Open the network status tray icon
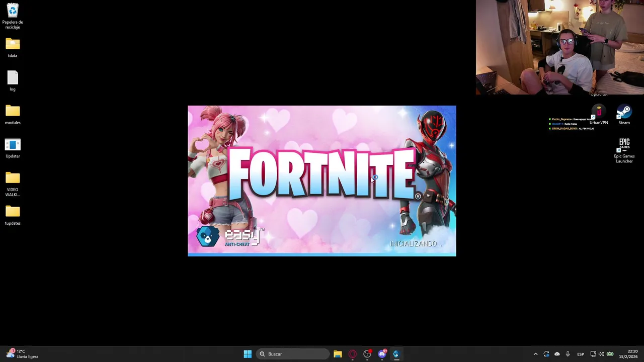 (593, 354)
